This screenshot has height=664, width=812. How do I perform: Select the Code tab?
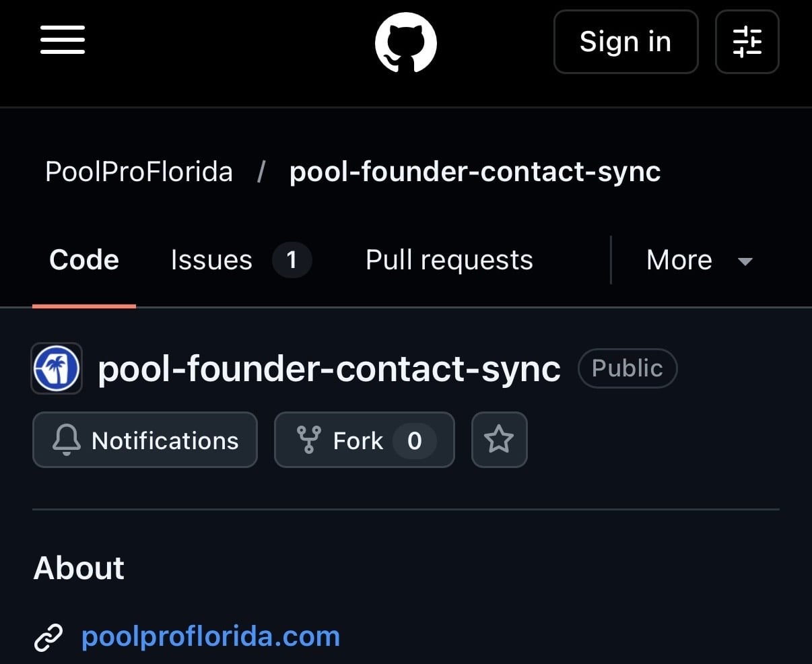(x=84, y=260)
